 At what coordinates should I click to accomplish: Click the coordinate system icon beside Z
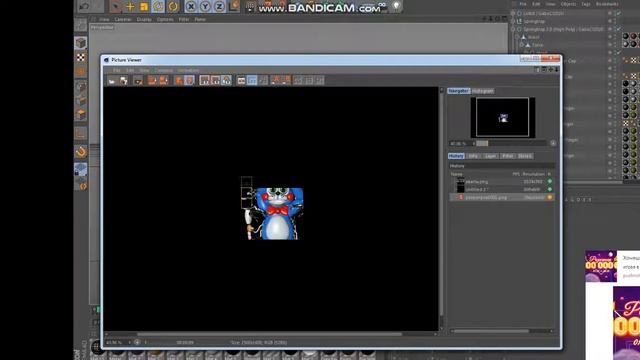click(234, 7)
